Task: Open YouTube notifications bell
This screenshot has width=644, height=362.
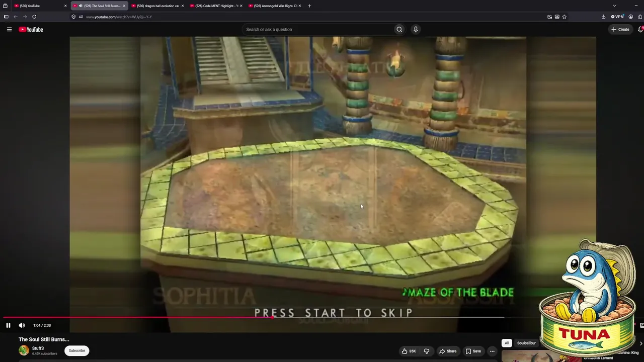Action: 640,29
